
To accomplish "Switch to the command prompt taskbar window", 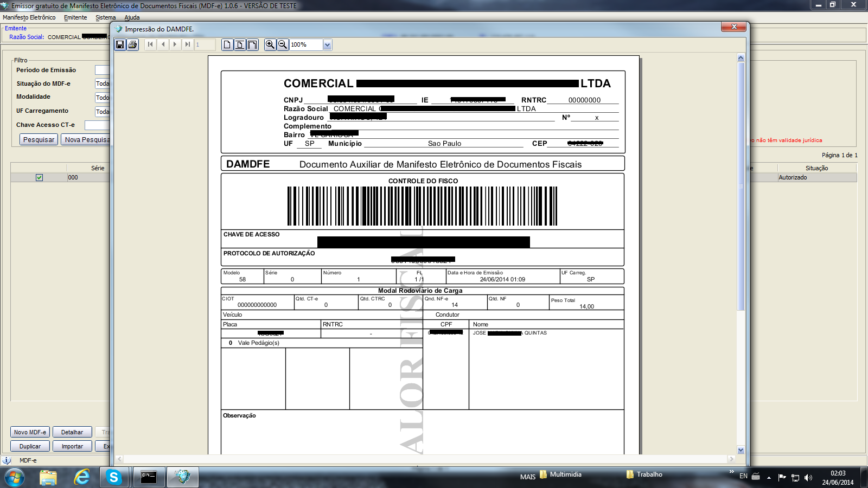I will pos(149,477).
